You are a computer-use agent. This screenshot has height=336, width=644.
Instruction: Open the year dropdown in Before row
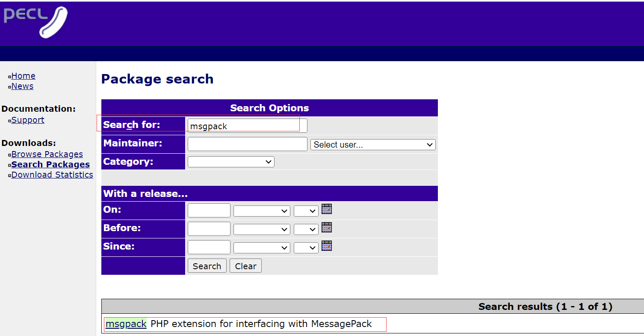tap(306, 229)
